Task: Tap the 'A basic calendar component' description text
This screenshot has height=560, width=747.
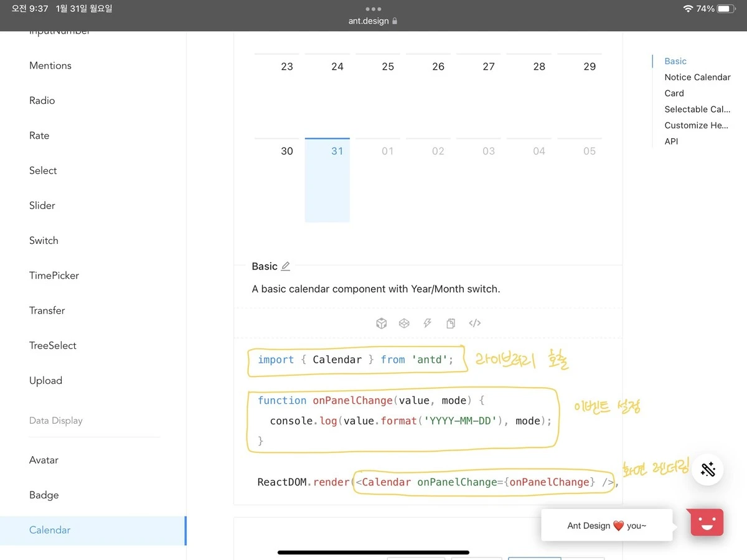Action: [x=376, y=289]
